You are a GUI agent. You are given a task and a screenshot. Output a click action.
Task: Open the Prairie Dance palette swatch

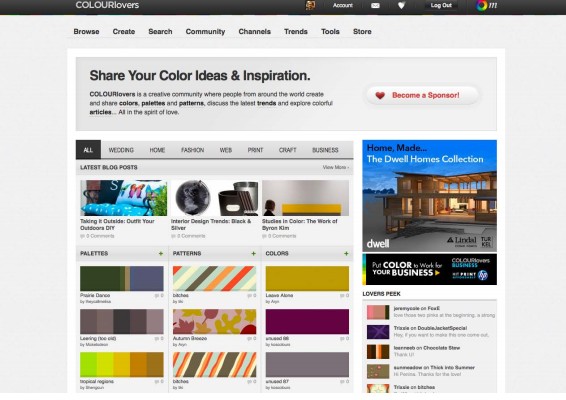(x=122, y=278)
